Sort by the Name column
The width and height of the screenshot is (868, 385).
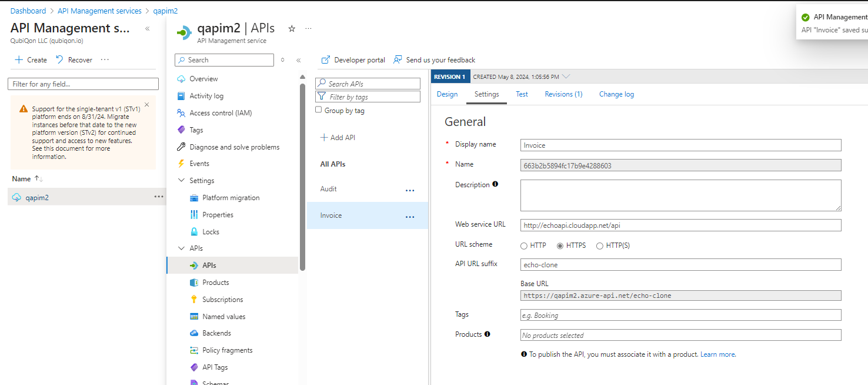28,178
